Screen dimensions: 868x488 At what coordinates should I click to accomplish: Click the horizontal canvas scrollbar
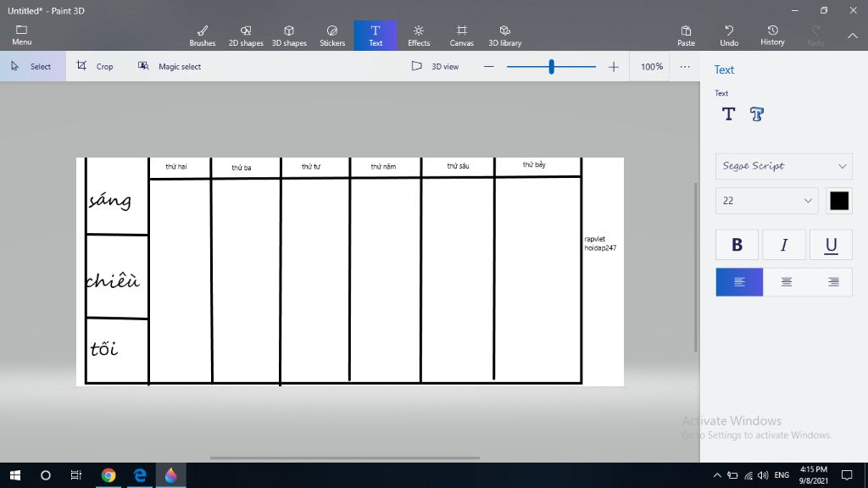pos(344,457)
